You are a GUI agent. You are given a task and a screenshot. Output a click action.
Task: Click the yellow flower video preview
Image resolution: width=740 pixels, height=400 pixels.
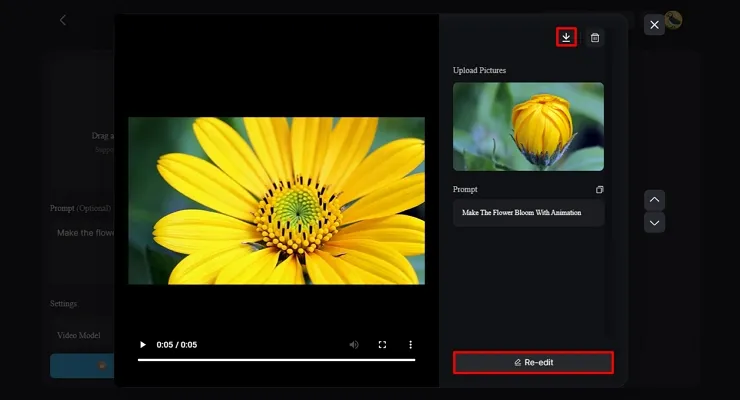coord(276,200)
